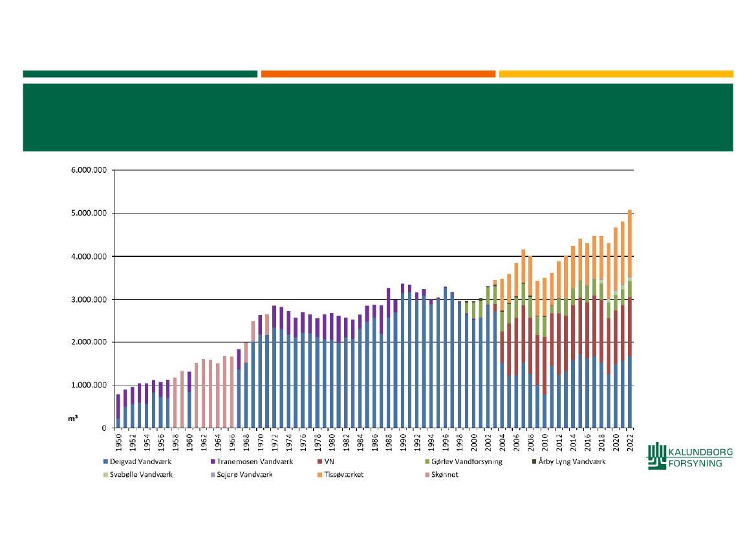756x535 pixels.
Task: Select the dark Årby Lyng Vandværk legend swatch
Action: 534,462
